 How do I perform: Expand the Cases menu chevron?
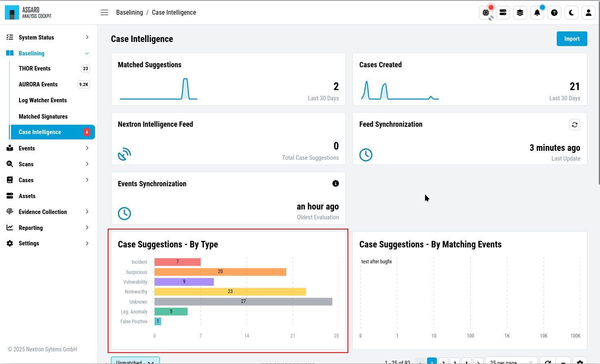(x=87, y=180)
